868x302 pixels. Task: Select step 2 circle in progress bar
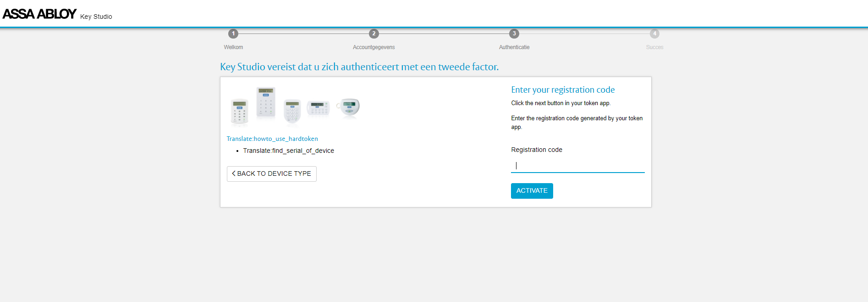(374, 34)
